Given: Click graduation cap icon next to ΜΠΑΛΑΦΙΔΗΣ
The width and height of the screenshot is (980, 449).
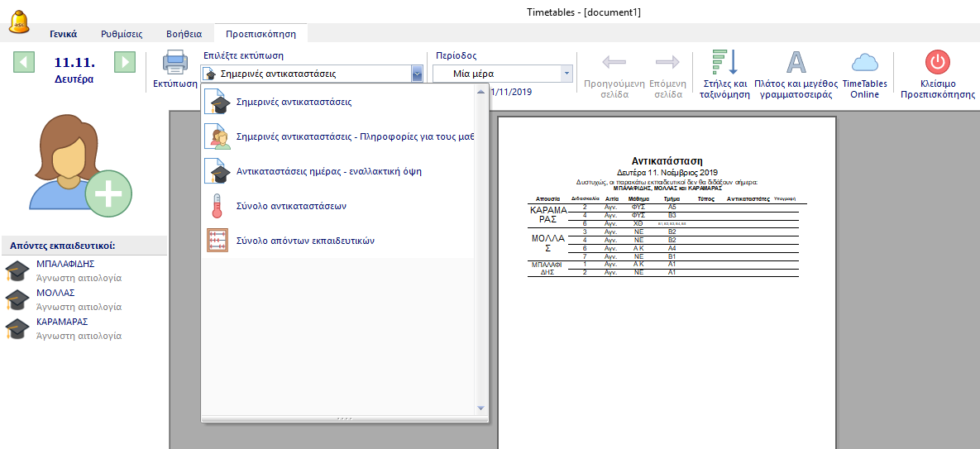Looking at the screenshot, I should [x=17, y=271].
